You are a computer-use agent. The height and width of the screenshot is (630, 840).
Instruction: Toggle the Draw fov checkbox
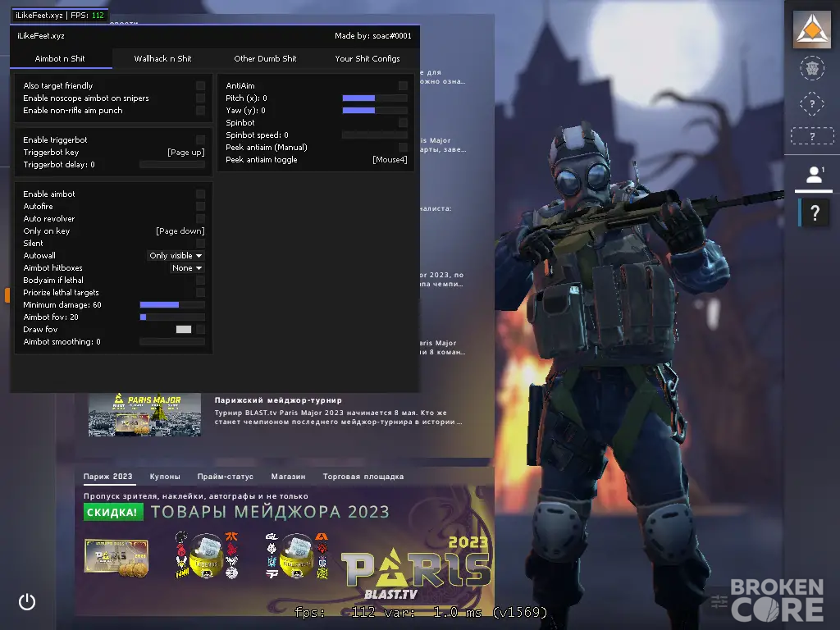200,330
